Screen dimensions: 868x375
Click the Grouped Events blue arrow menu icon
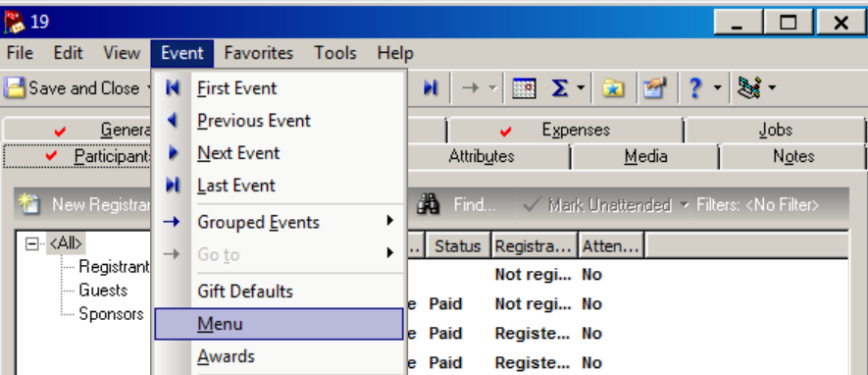pyautogui.click(x=173, y=222)
